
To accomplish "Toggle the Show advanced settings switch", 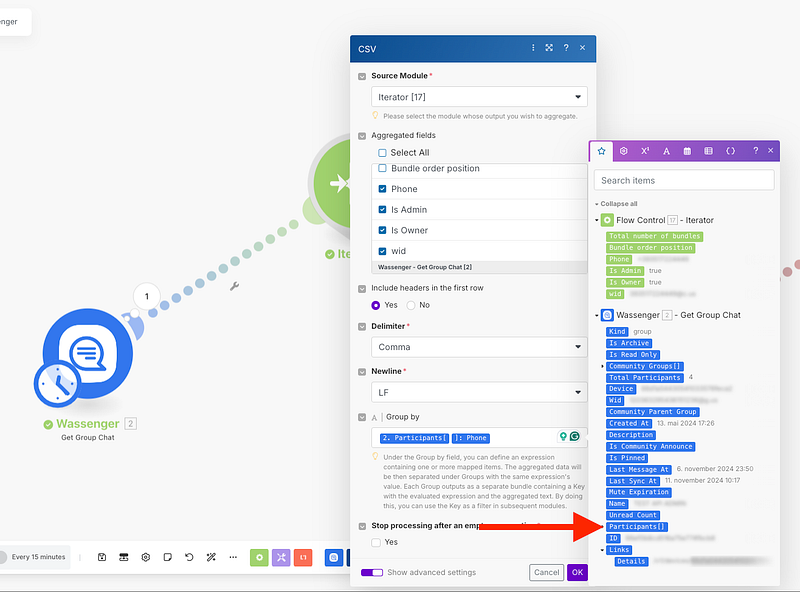I will click(x=371, y=572).
